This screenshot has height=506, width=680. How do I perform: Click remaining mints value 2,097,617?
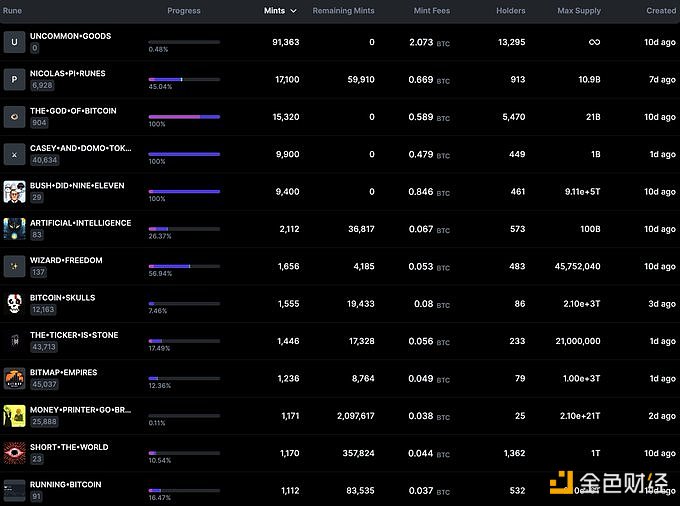(356, 416)
